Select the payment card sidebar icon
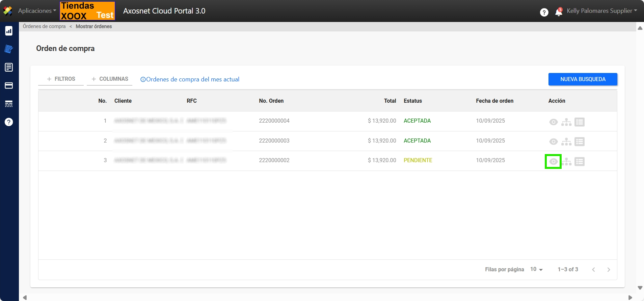Viewport: 644px width, 301px height. (x=9, y=85)
